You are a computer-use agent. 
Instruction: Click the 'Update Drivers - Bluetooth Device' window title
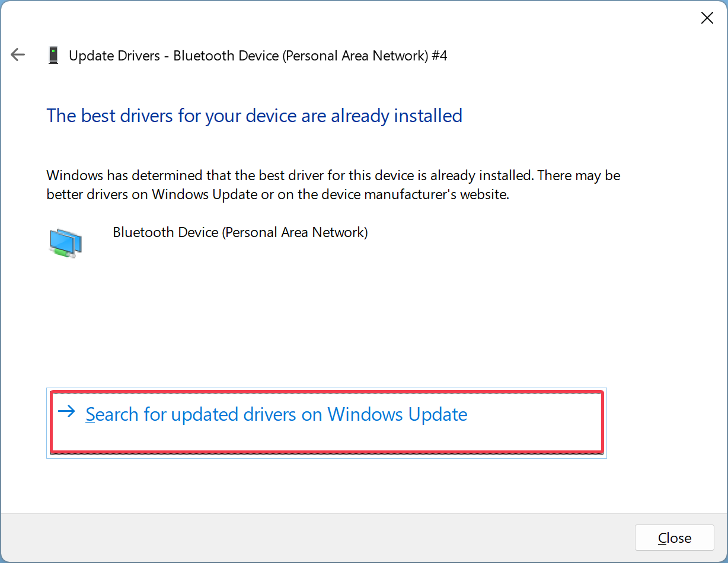click(x=258, y=56)
